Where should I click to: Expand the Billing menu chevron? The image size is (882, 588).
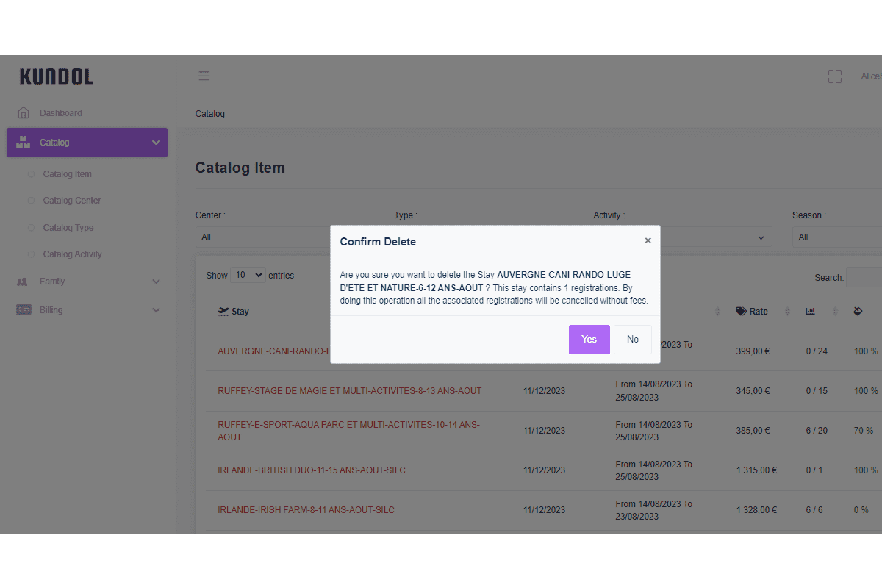[x=156, y=310]
